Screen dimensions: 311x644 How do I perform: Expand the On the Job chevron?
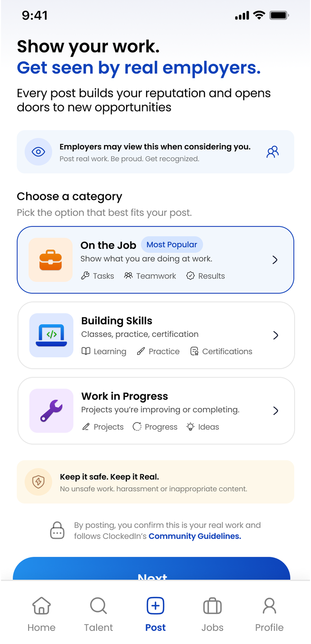pyautogui.click(x=275, y=260)
